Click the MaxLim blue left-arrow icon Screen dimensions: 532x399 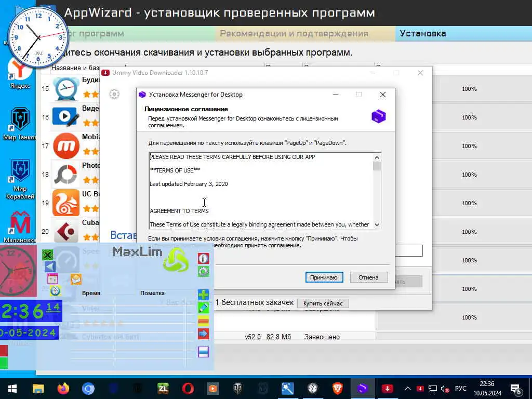pos(50,267)
